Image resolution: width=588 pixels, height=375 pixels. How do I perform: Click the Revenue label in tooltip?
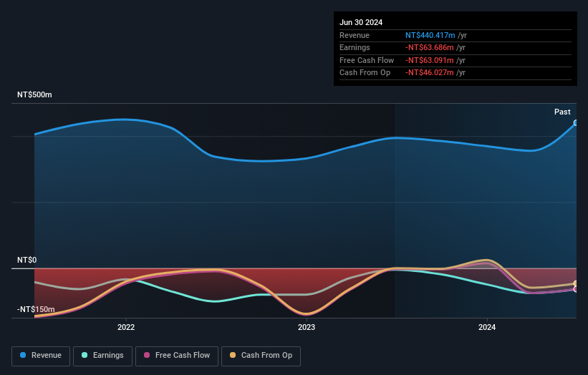coord(355,35)
